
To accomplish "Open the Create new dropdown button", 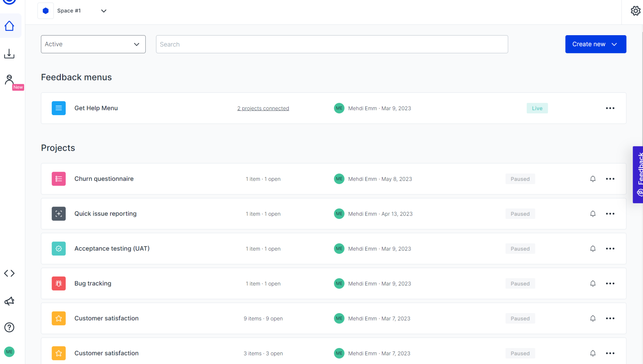I will 596,44.
